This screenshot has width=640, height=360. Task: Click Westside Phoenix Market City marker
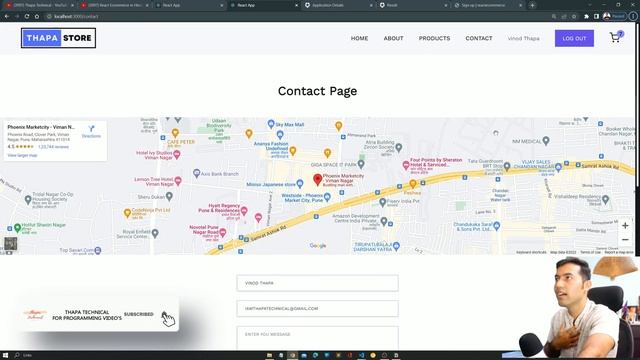327,197
